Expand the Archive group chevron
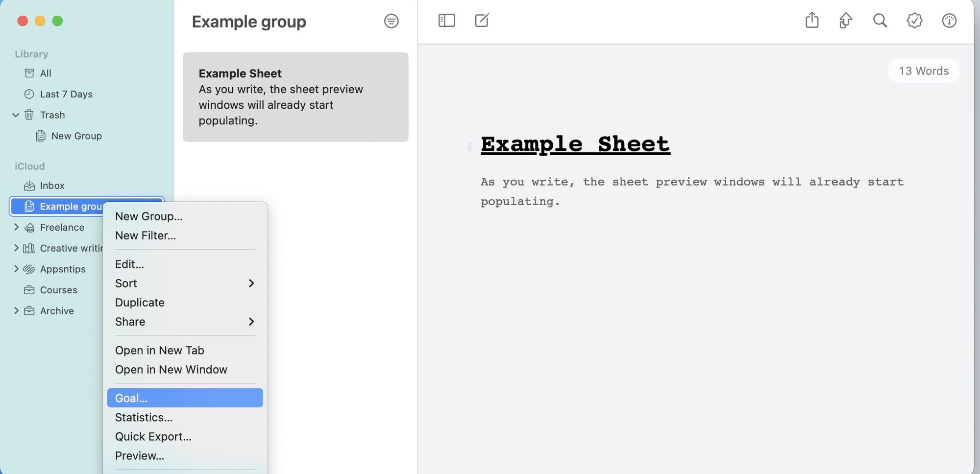The height and width of the screenshot is (474, 980). tap(16, 311)
